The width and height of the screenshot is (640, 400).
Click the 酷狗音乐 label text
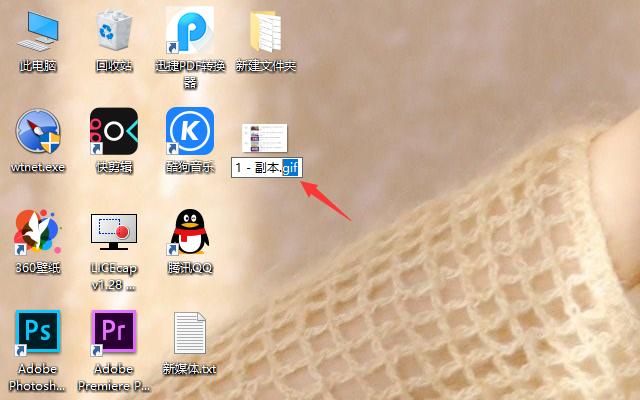(190, 167)
